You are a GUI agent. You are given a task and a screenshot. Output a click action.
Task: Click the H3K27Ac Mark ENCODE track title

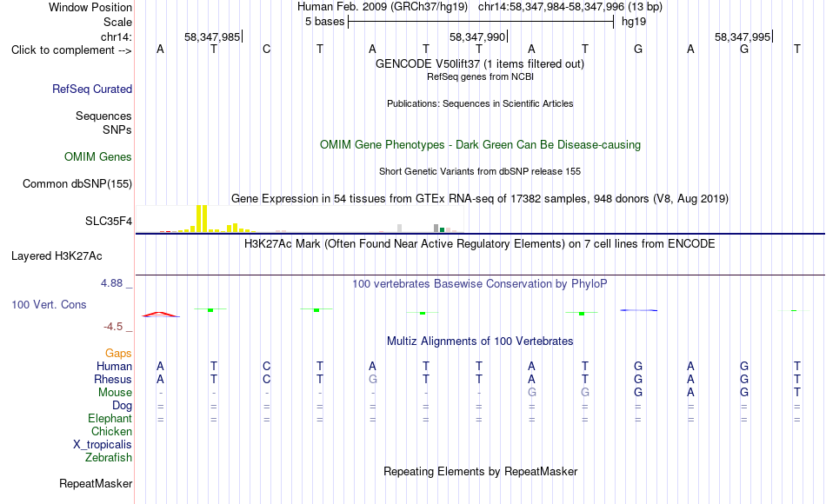(x=480, y=244)
